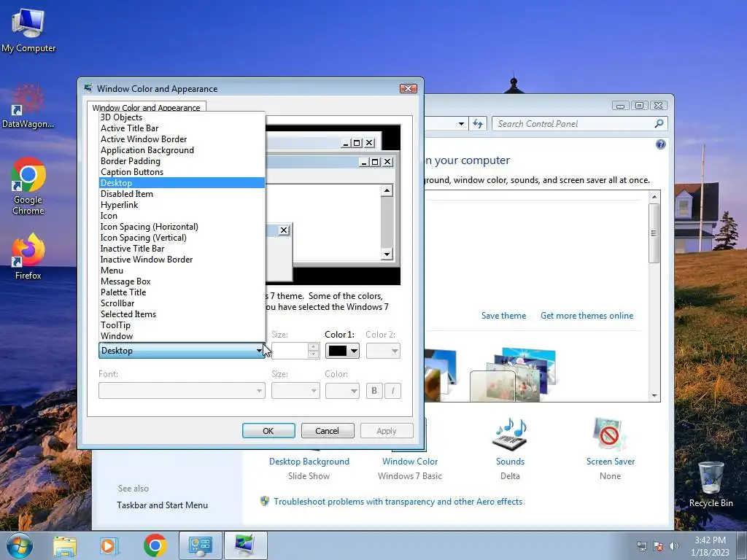Open Google Chrome desktop shortcut
Screen dimensions: 747x560
[x=28, y=186]
